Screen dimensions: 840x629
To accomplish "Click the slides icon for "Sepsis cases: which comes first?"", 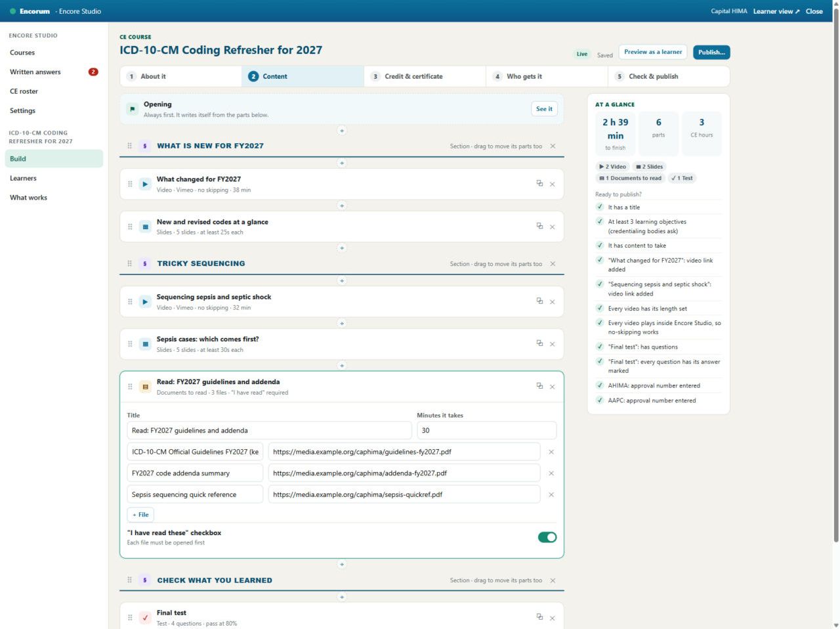I will (x=146, y=344).
